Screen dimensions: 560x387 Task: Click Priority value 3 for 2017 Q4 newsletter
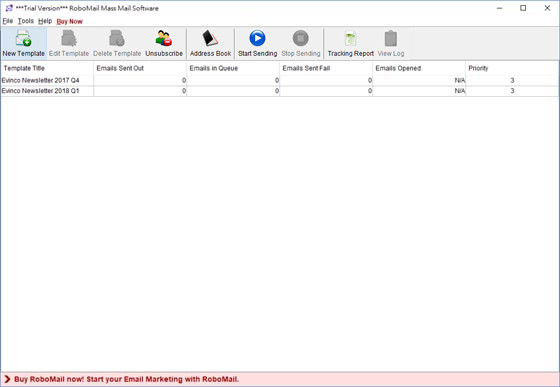click(512, 80)
